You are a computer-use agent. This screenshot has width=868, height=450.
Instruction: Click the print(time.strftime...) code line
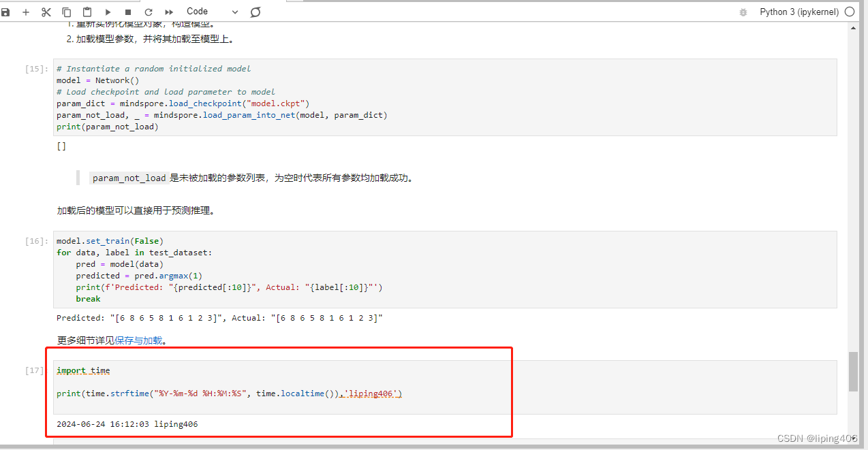pyautogui.click(x=230, y=393)
